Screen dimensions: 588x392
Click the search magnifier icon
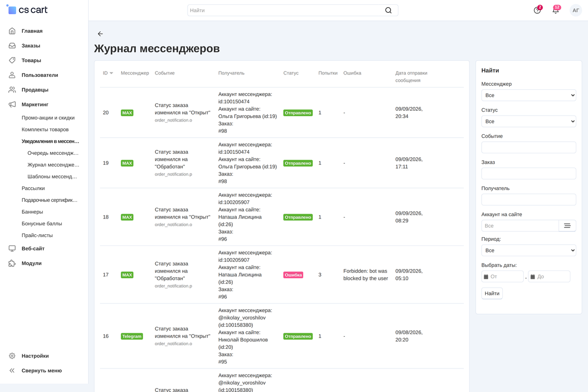(389, 10)
